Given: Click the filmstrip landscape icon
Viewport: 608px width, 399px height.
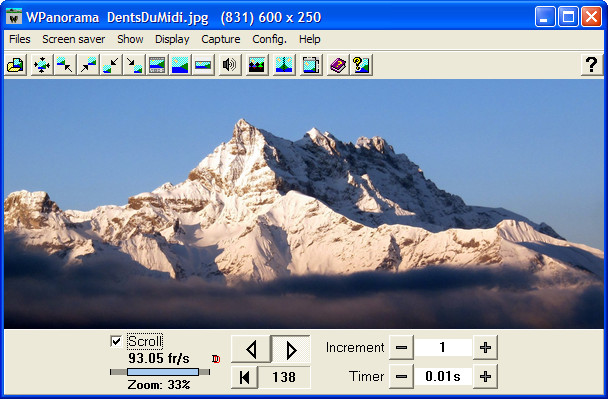Looking at the screenshot, I should pos(157,65).
